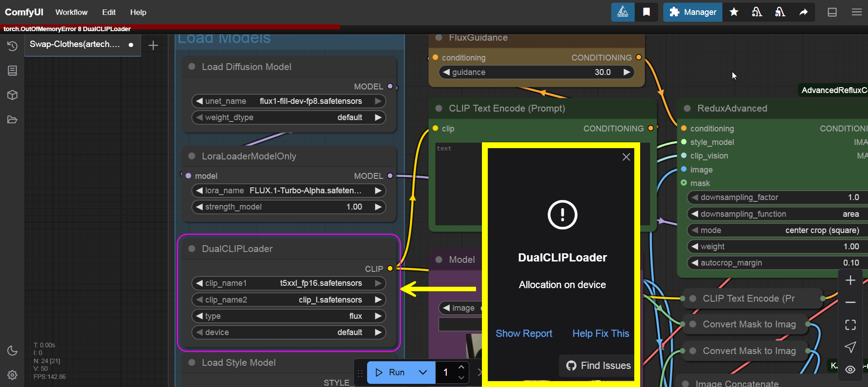Screen dimensions: 868x387
Task: Toggle link visibility eye icon
Action: point(850,370)
